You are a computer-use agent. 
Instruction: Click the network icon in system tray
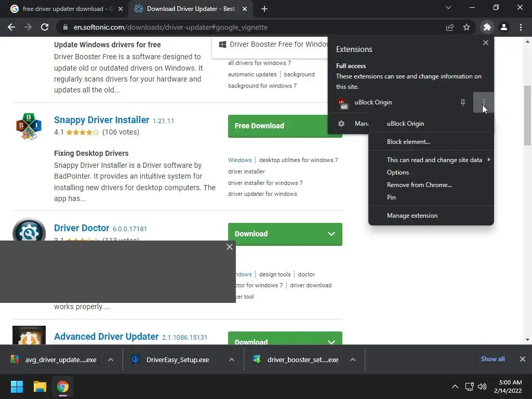coord(469,387)
